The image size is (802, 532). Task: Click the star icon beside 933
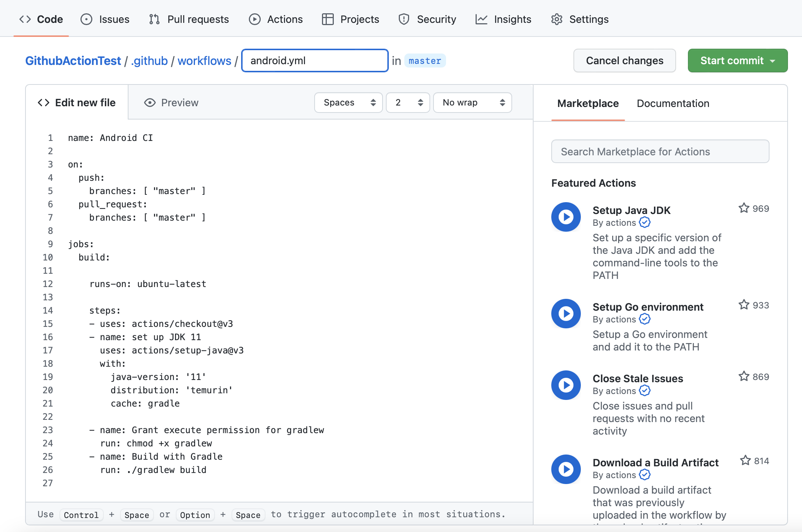744,305
